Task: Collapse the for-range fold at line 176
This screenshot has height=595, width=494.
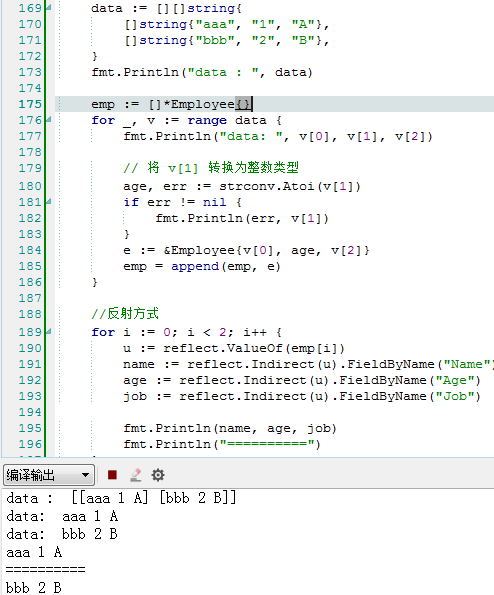Action: [49, 120]
